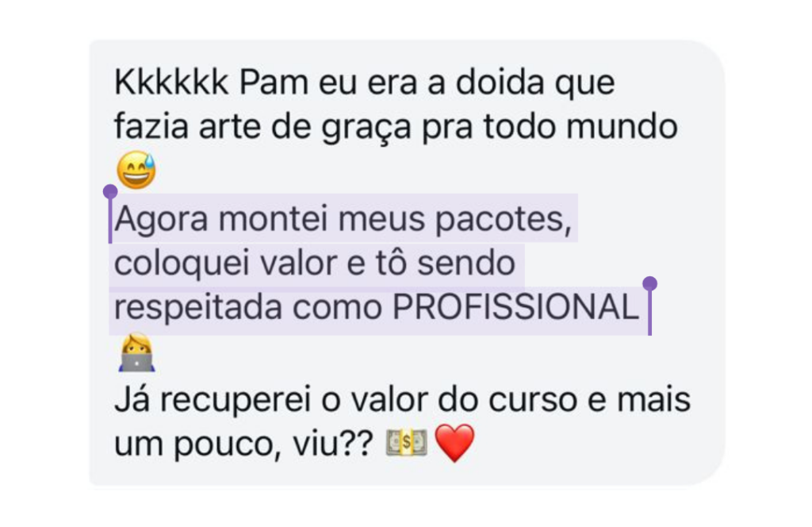
Task: Click the word respeitada in highlighted text
Action: [x=197, y=308]
